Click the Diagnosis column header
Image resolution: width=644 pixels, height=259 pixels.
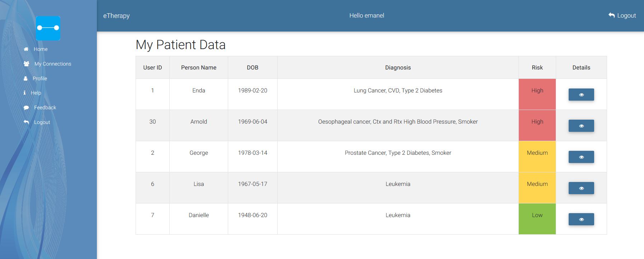[398, 67]
